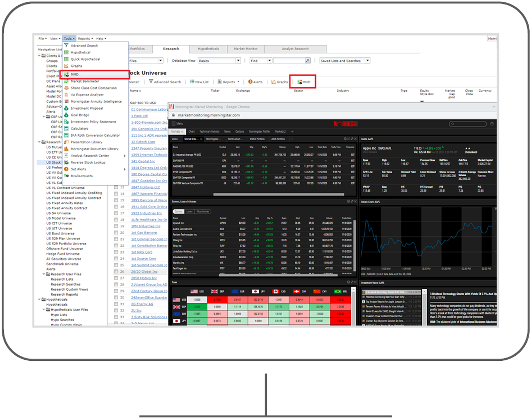The height and width of the screenshot is (420, 531).
Task: Open the 1st Cap Bancorp link
Action: pos(144,232)
